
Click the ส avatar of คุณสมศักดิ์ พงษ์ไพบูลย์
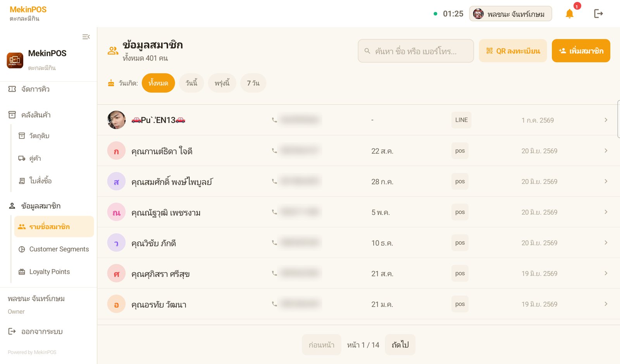point(116,182)
